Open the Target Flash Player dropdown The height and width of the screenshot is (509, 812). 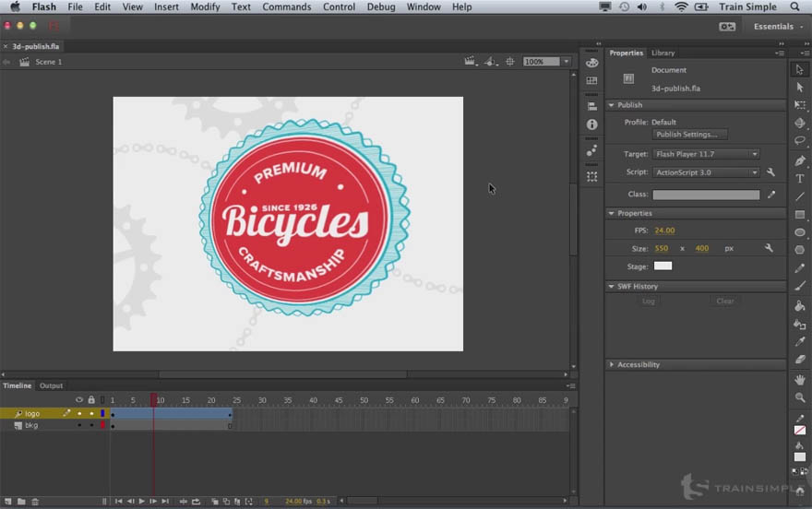(707, 154)
